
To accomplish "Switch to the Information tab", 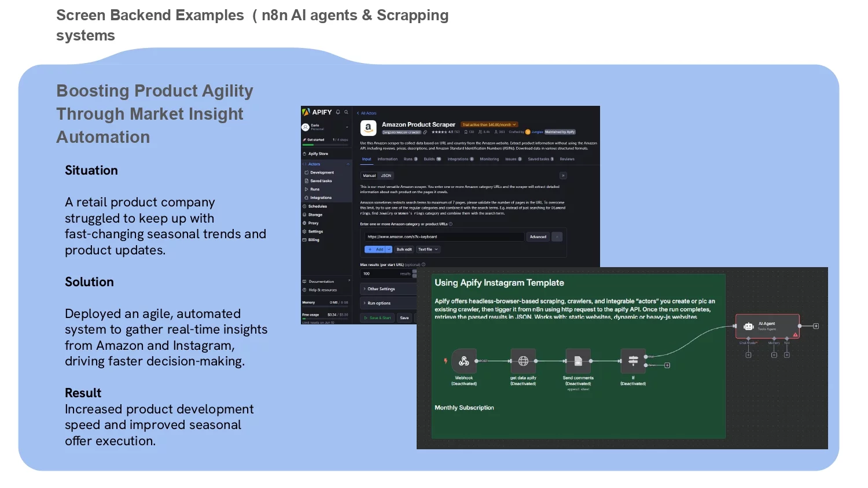I will click(387, 159).
